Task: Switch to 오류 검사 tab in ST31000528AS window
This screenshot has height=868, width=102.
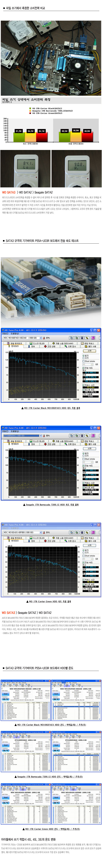Action: click(70, 444)
